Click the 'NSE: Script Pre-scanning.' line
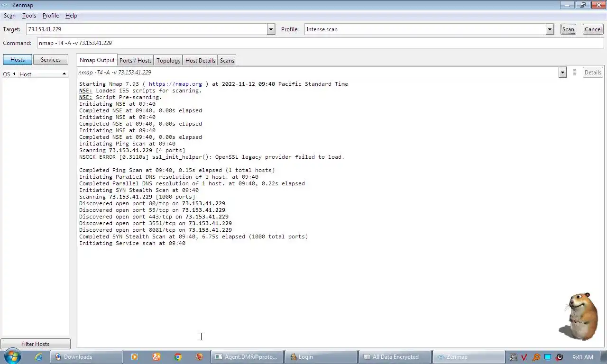The height and width of the screenshot is (364, 607). [120, 97]
